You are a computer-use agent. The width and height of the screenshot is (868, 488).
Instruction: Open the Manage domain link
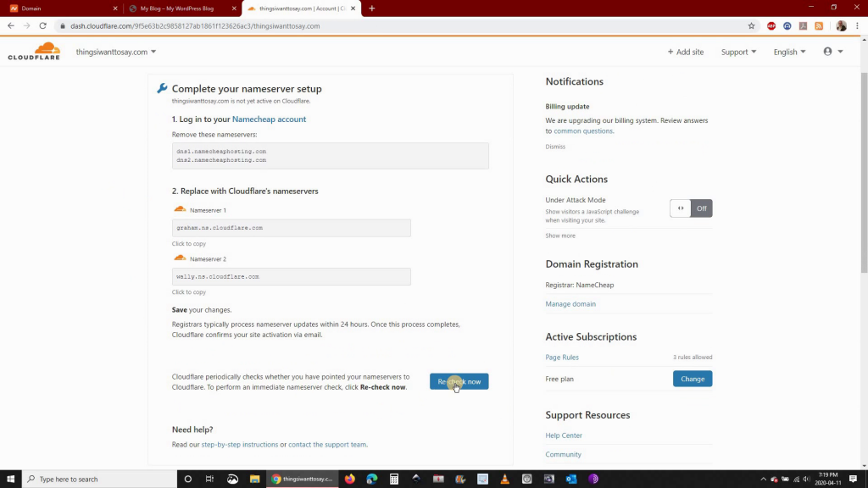(570, 304)
